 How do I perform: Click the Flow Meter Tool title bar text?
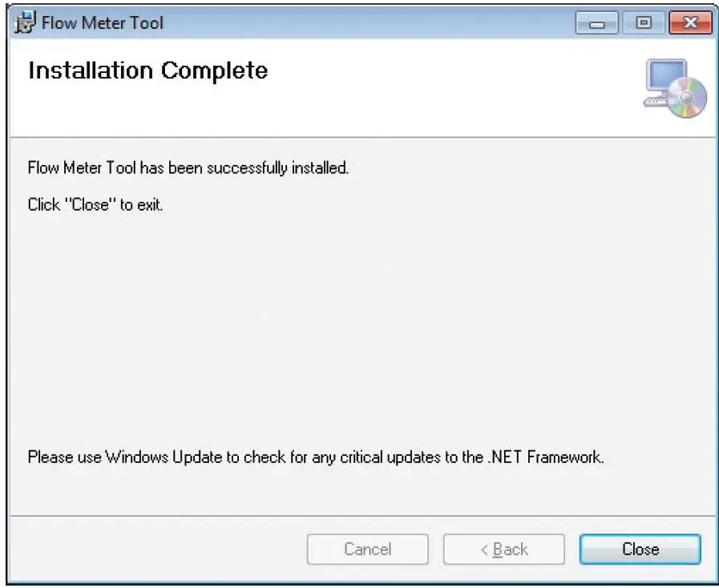(x=103, y=22)
